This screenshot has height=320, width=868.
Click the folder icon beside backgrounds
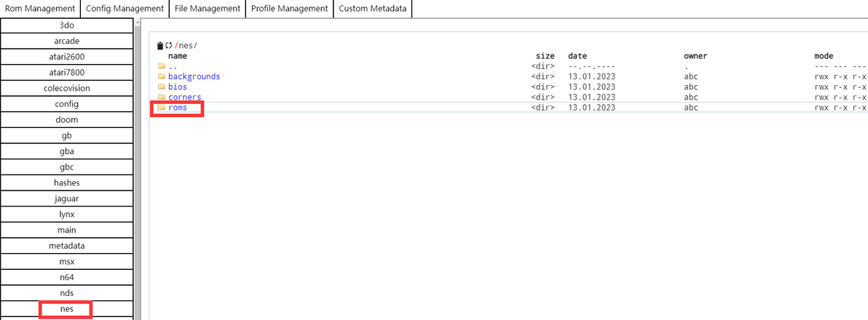point(162,76)
